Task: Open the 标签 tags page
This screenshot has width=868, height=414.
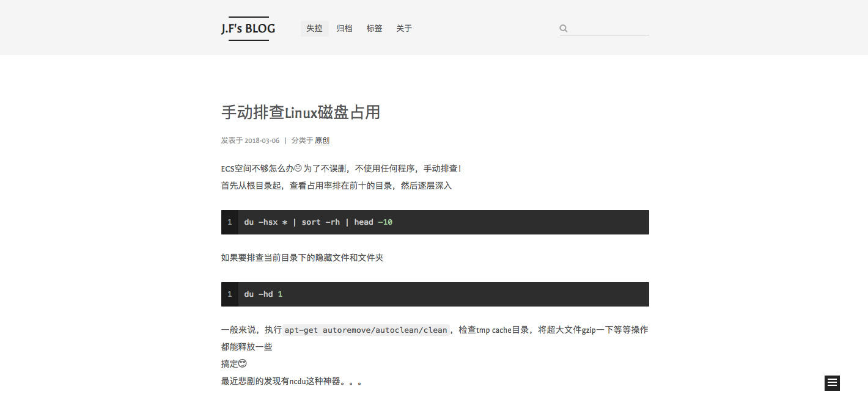Action: tap(374, 29)
